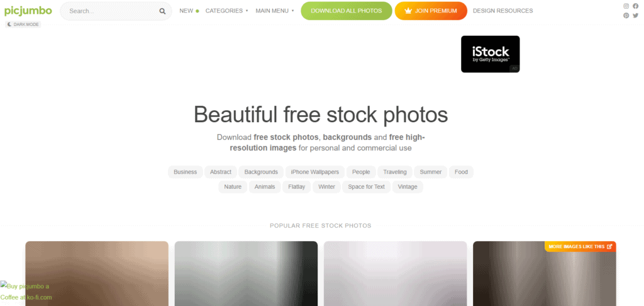The image size is (644, 306).
Task: Focus the Search input field
Action: pos(111,11)
